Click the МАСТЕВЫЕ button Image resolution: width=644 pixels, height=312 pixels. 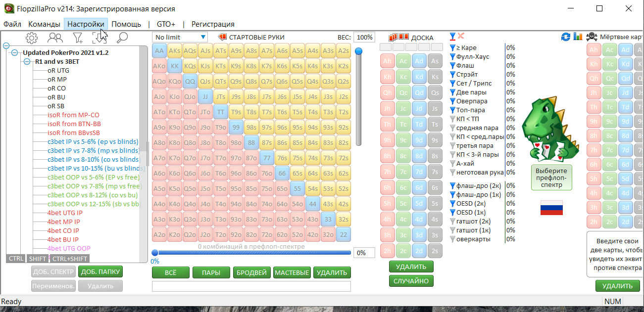coord(292,272)
